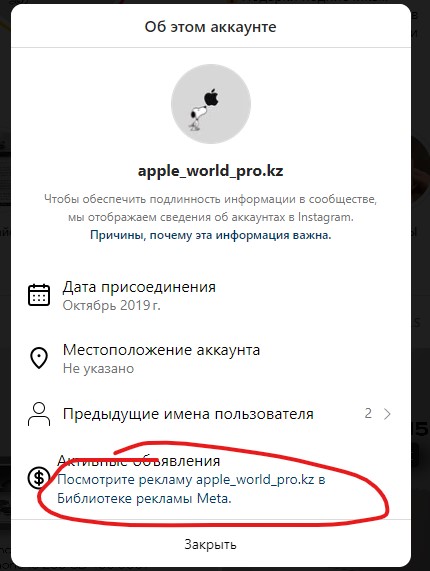430x571 pixels.
Task: Click Дата присоединения label
Action: [139, 287]
